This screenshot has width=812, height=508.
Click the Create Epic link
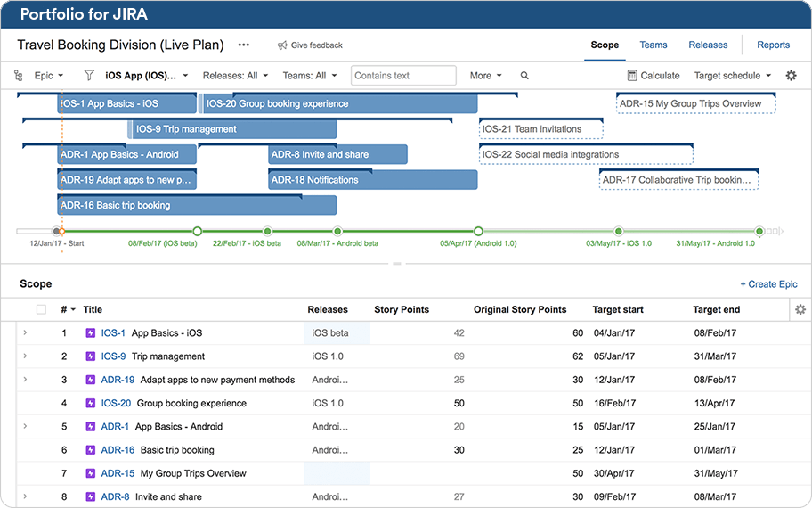[768, 284]
